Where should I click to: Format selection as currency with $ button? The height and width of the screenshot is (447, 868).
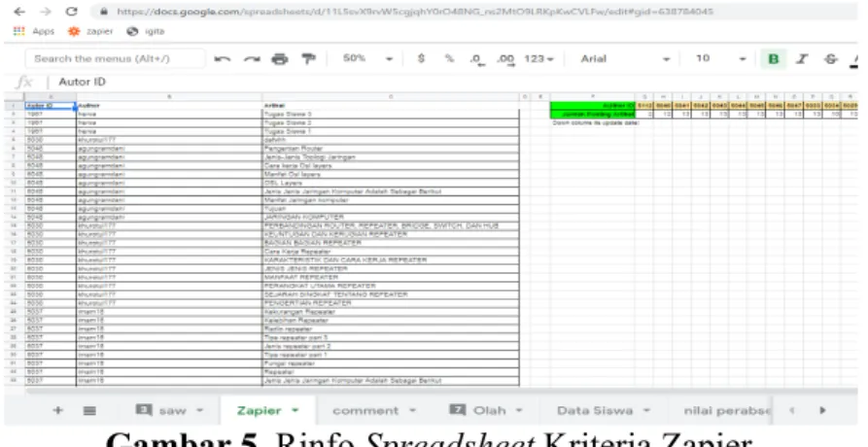coord(421,58)
